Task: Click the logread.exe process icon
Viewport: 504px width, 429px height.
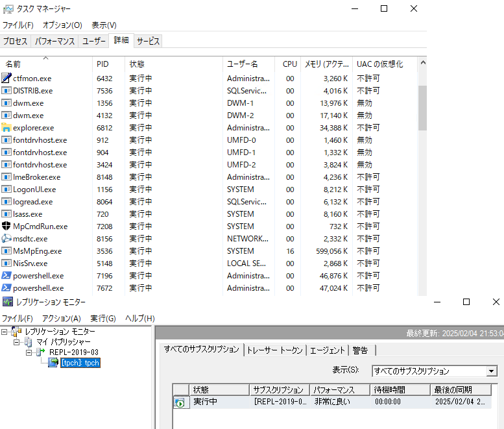Action: pos(6,202)
